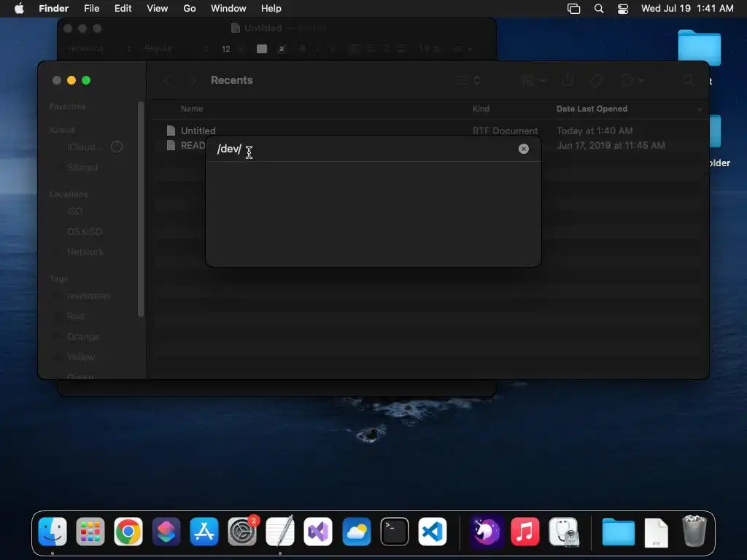Click the Finder back arrow
Viewport: 747px width, 560px height.
167,80
